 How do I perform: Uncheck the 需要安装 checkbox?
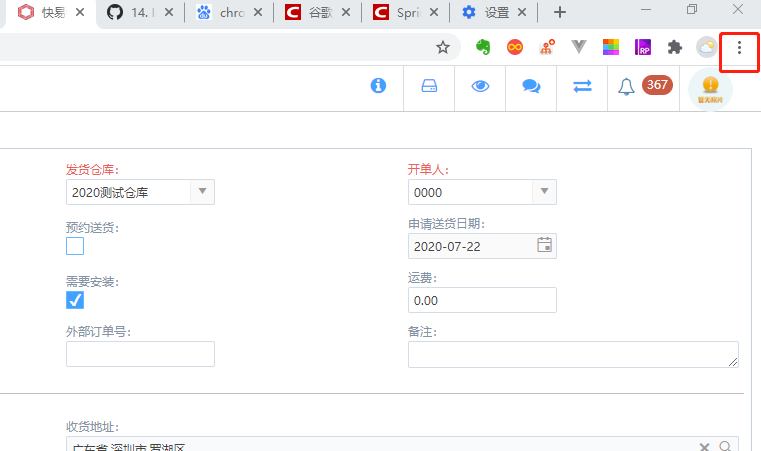click(75, 300)
